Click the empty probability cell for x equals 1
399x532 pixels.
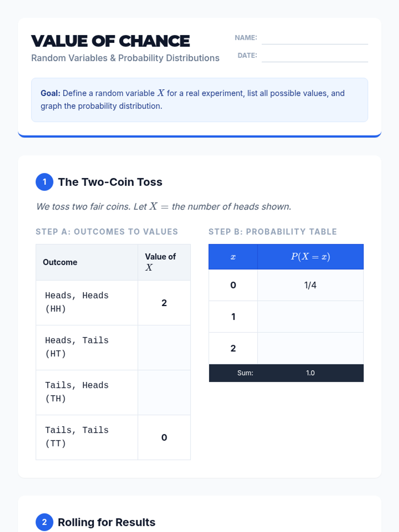click(310, 317)
